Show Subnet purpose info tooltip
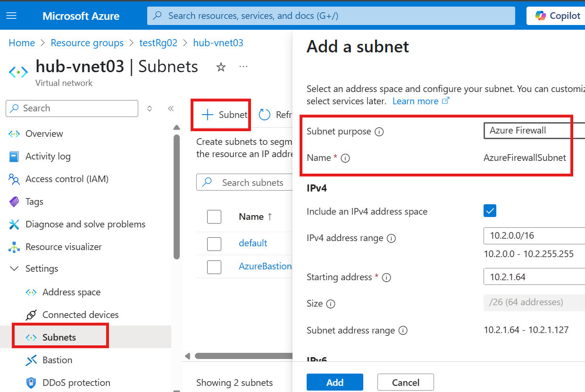585x392 pixels. [x=379, y=132]
